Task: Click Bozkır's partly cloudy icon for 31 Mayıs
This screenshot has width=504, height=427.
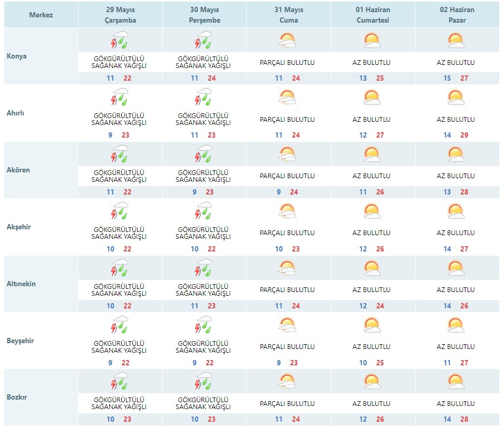Action: click(287, 381)
